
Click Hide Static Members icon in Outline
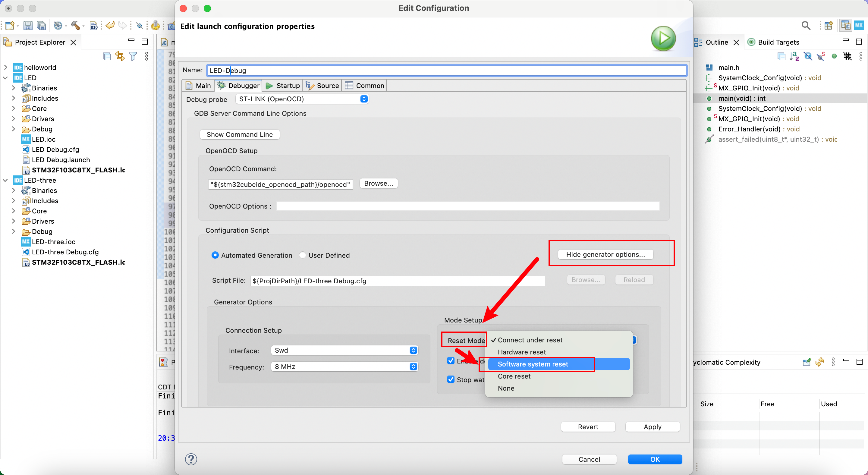[821, 56]
